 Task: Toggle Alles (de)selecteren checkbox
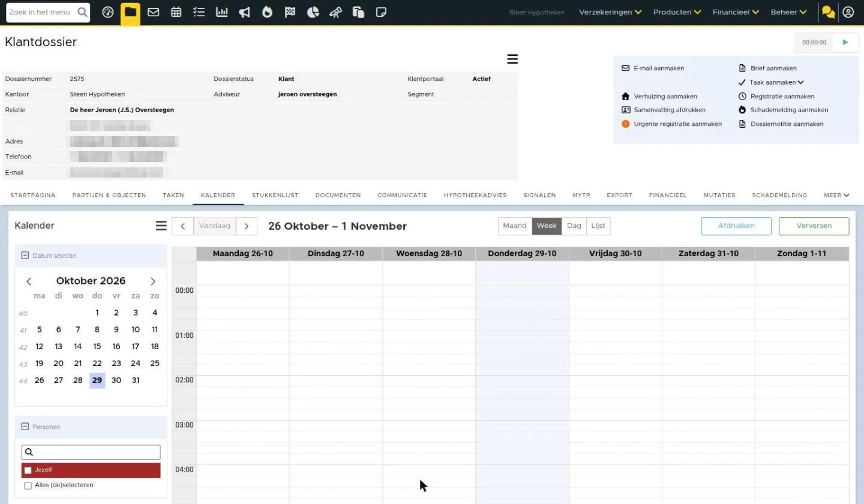[28, 485]
